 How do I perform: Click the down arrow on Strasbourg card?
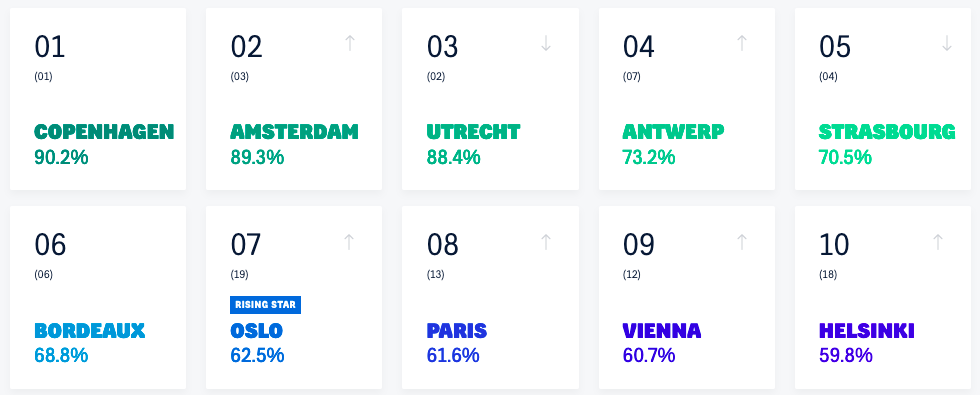(x=947, y=43)
